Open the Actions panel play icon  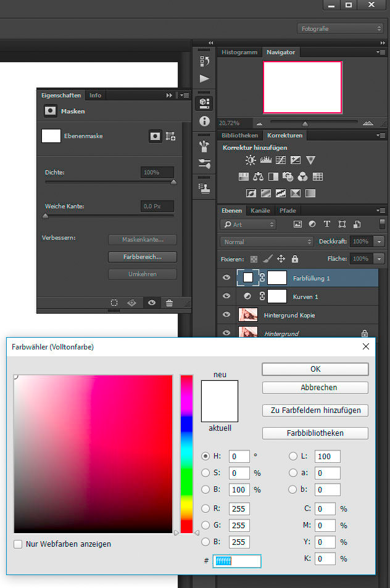(x=204, y=78)
